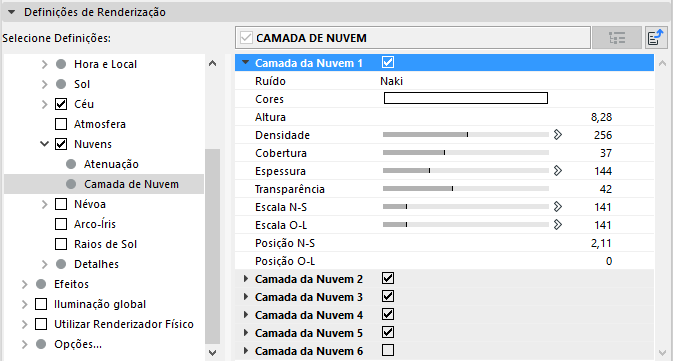Image resolution: width=673 pixels, height=361 pixels.
Task: Click the Densidade slider
Action: (x=466, y=135)
